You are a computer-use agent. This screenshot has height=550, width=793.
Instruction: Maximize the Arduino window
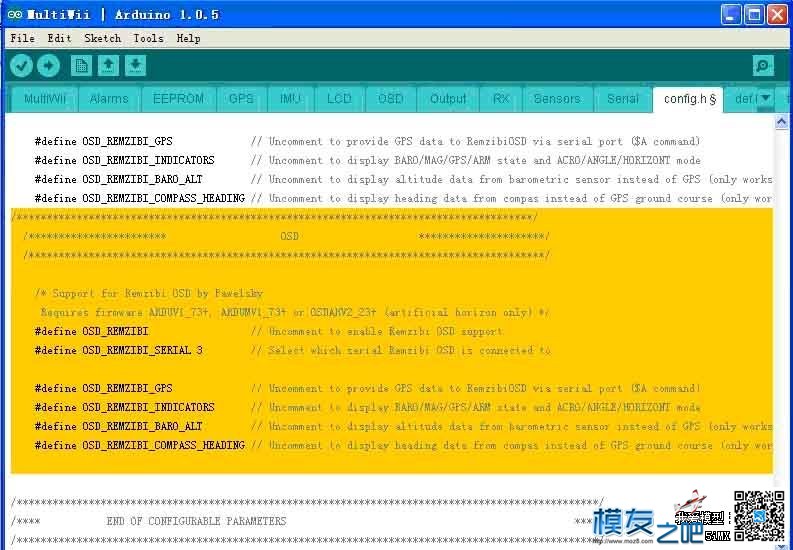pos(754,15)
